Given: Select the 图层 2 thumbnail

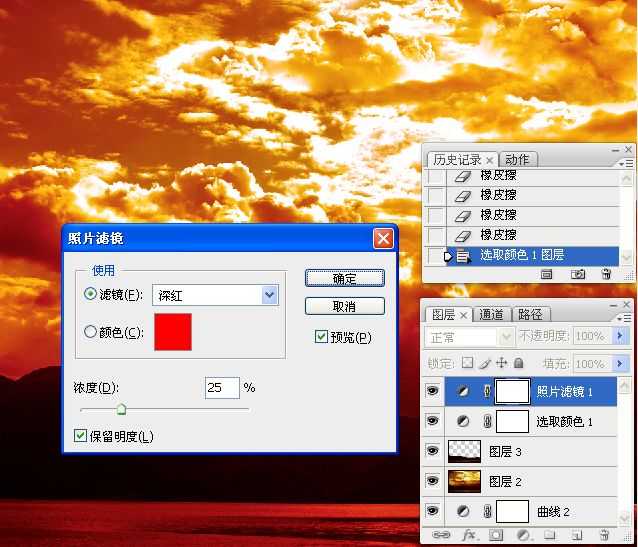Looking at the screenshot, I should (x=464, y=481).
